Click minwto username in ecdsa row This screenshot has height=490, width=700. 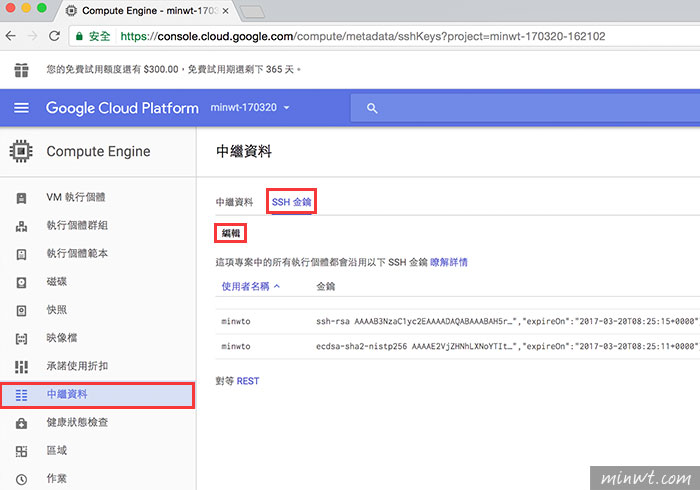pos(236,346)
